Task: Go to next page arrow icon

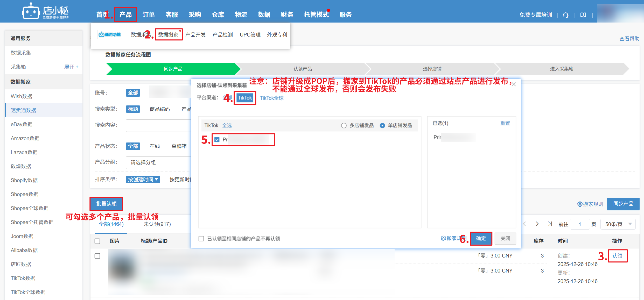Action: [537, 224]
